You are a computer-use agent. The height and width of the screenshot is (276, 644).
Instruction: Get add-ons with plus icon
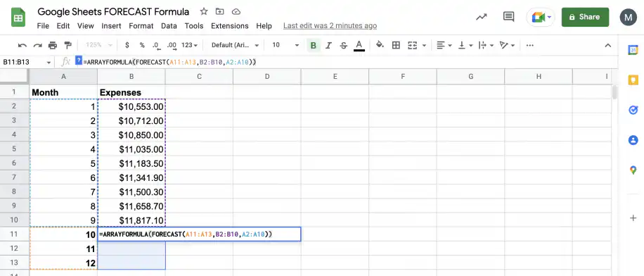pyautogui.click(x=633, y=218)
